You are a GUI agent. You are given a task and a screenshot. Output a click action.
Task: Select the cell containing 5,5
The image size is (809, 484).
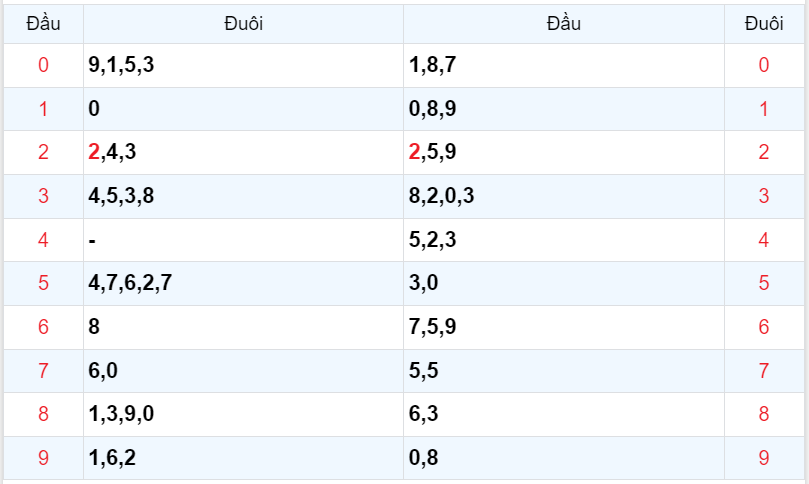coord(424,371)
